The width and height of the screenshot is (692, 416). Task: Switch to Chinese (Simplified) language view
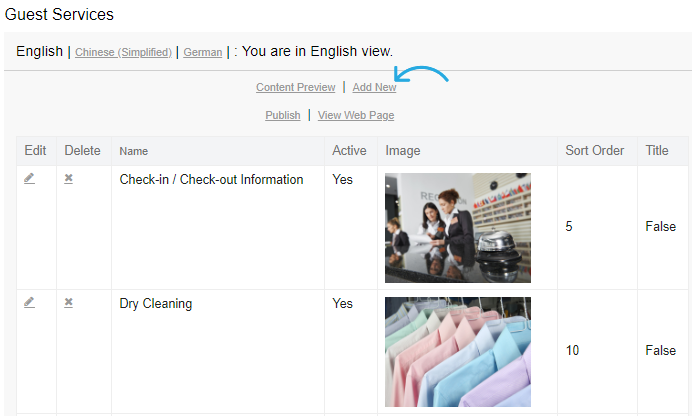pos(123,52)
